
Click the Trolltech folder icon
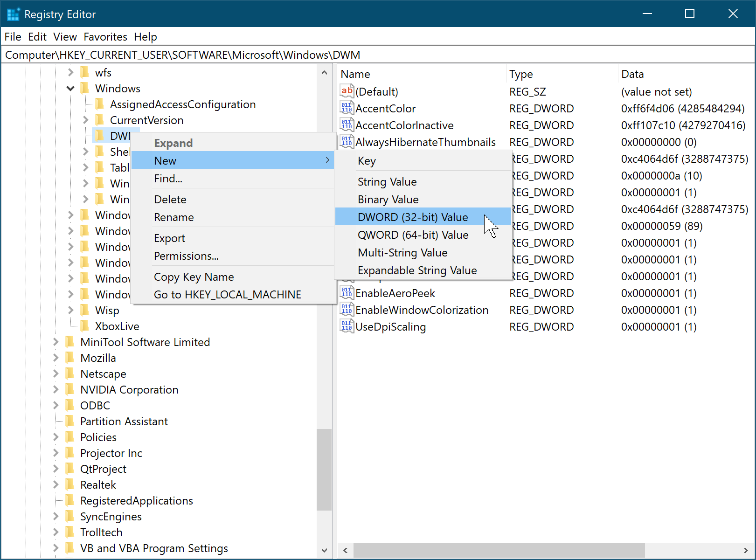pos(70,532)
